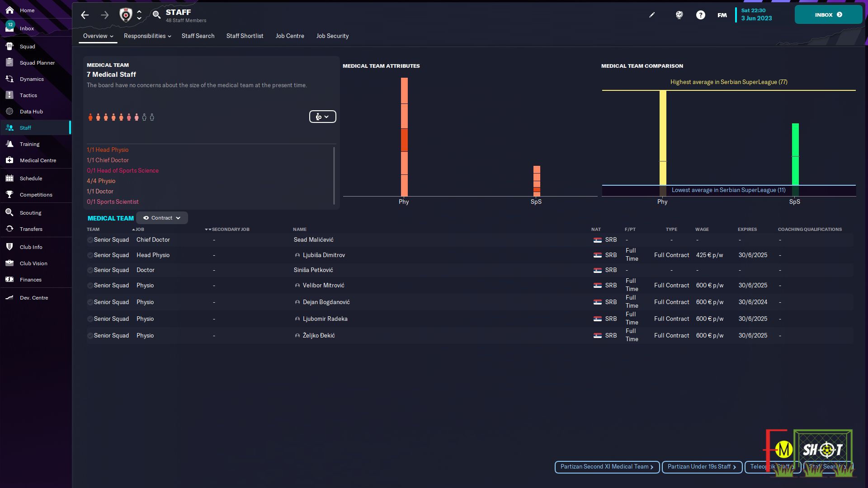Open the Job Security tab
This screenshot has height=488, width=868.
coord(332,36)
